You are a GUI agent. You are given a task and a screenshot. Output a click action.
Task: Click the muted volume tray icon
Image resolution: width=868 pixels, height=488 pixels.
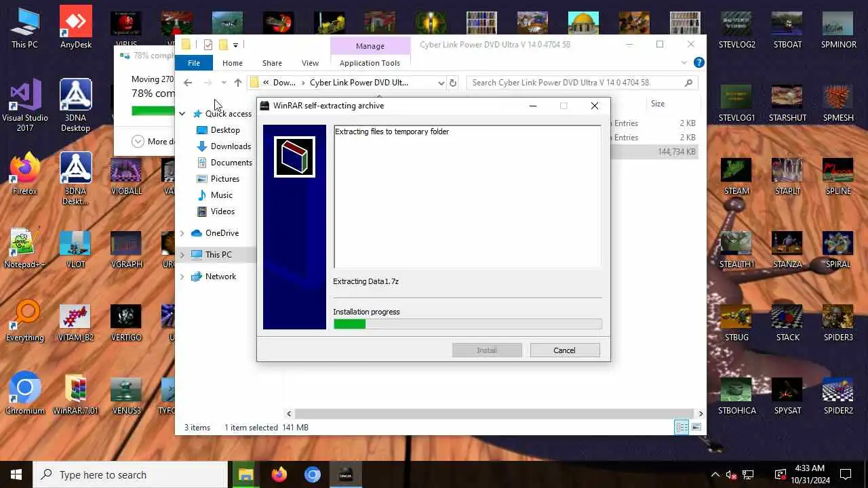[x=731, y=474]
